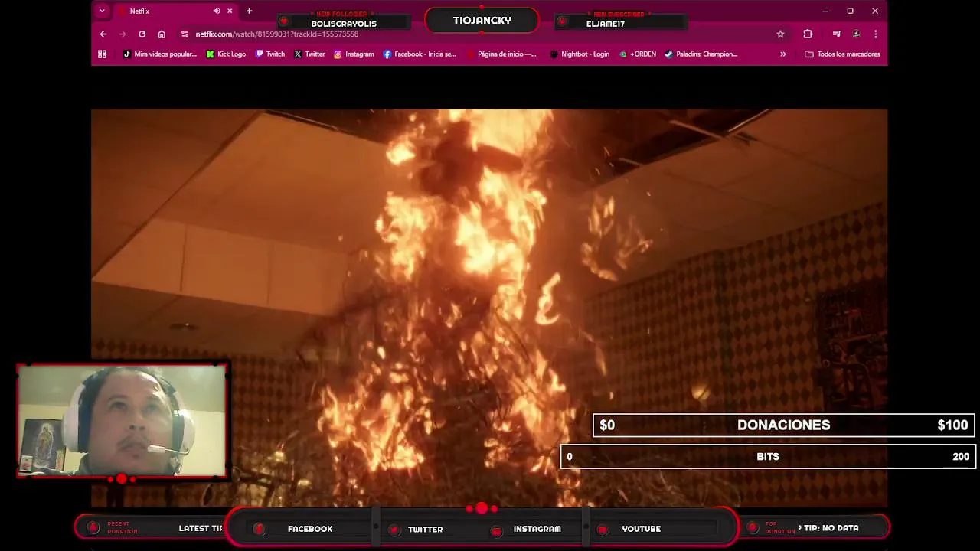
Task: Click the TIOJANCKY overlay banner
Action: [482, 21]
